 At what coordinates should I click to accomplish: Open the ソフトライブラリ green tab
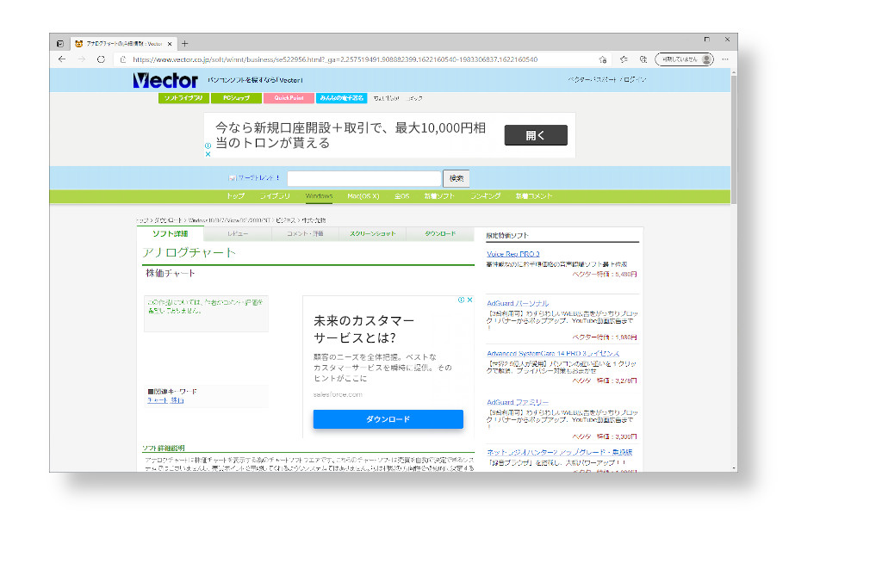[x=184, y=98]
